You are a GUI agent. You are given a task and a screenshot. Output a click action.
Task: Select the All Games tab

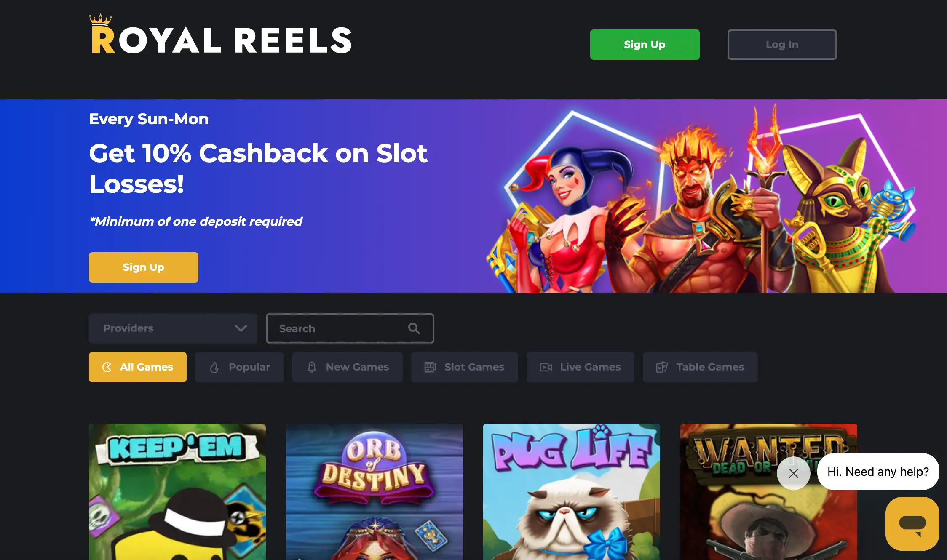pos(138,367)
